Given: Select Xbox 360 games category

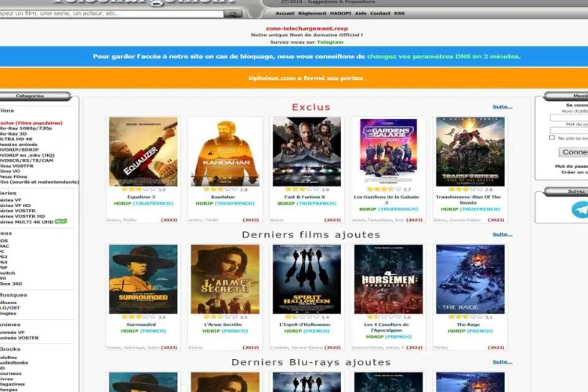Looking at the screenshot, I should pyautogui.click(x=11, y=284).
